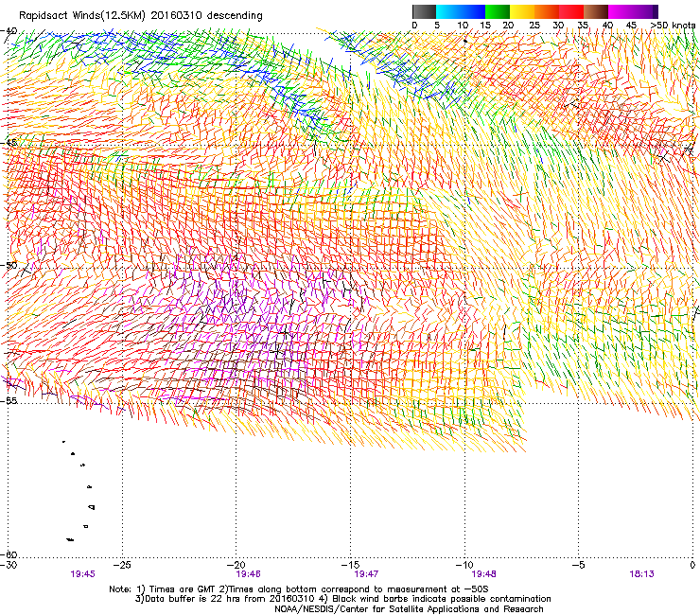Click the blue 10-15 knots legend color

[473, 11]
